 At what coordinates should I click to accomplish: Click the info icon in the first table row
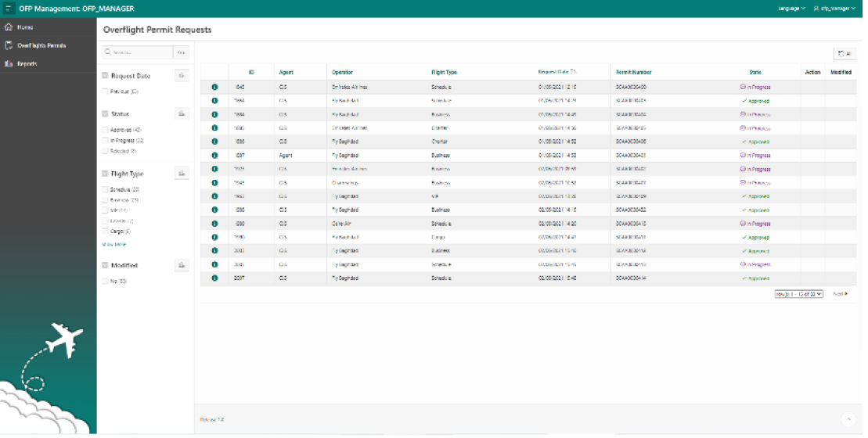(x=214, y=87)
